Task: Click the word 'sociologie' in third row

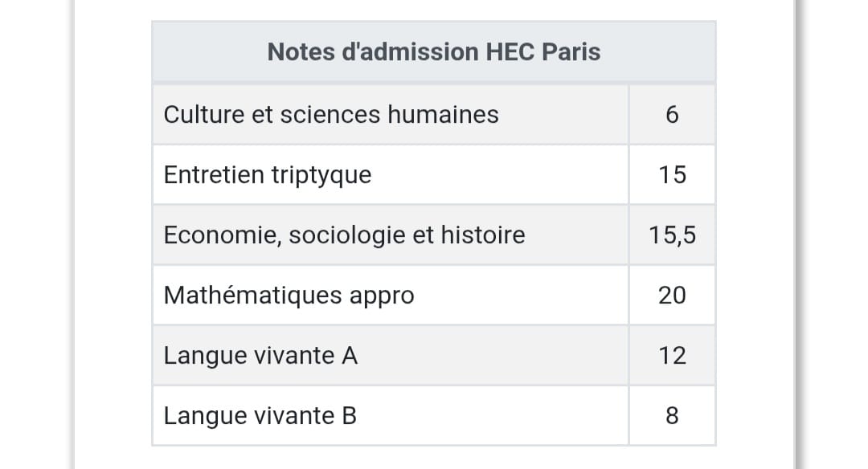Action: [x=347, y=235]
